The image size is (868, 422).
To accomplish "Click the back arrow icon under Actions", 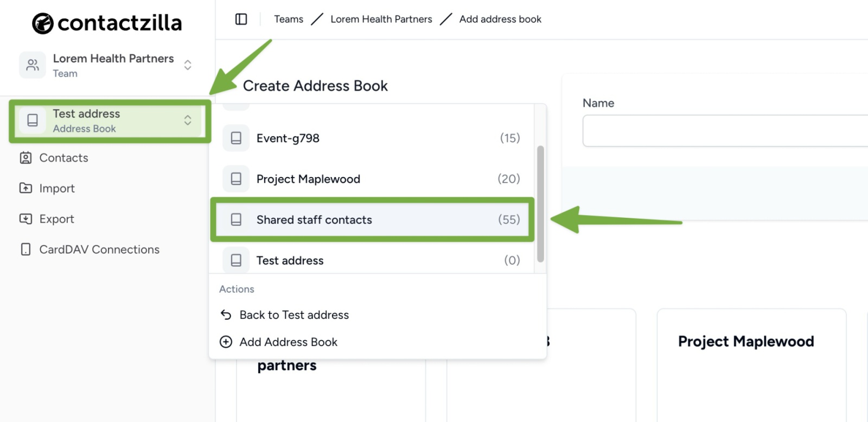I will pos(226,315).
